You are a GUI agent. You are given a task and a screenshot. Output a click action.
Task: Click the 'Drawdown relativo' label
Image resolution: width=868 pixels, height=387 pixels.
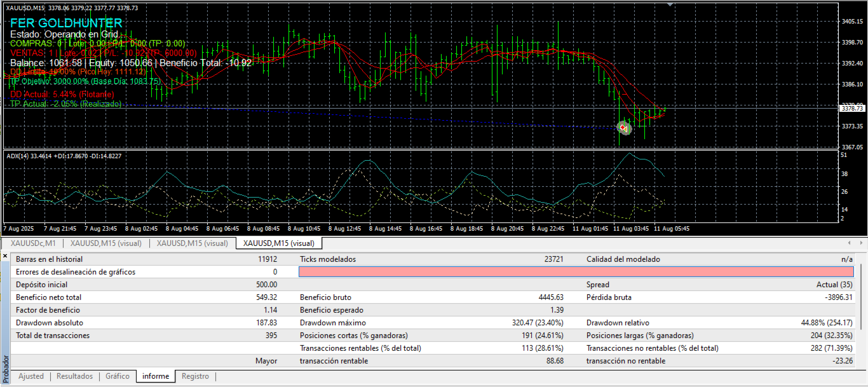tap(618, 323)
